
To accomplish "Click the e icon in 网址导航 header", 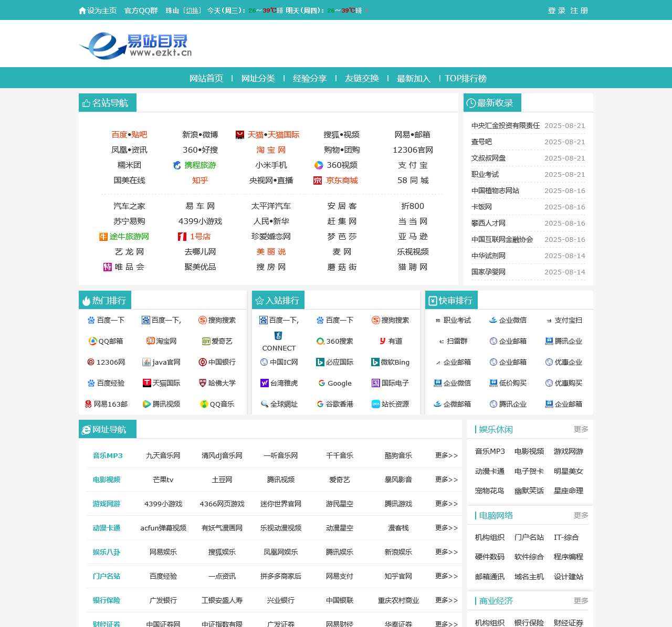I will (86, 430).
